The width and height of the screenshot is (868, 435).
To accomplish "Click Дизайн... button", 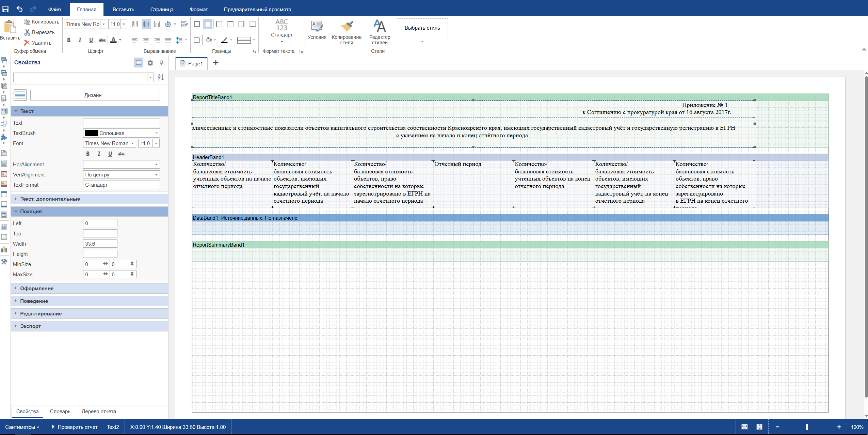I will (95, 95).
